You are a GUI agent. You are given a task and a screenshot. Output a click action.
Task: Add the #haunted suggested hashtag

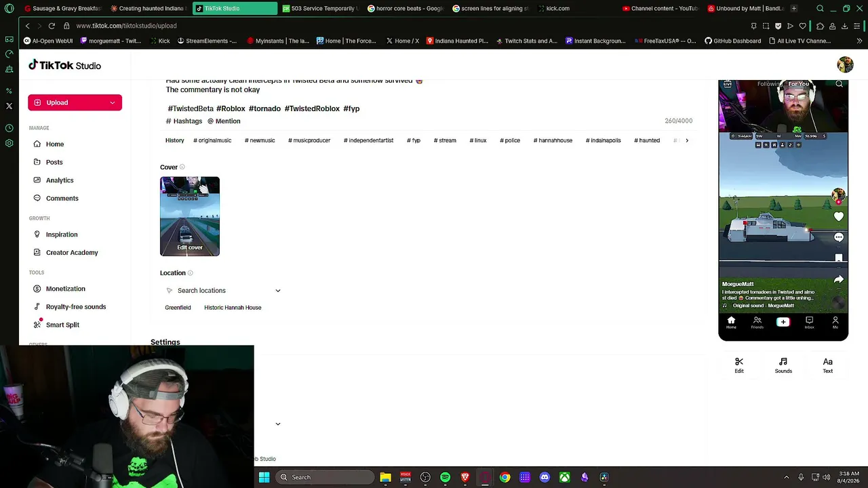tap(647, 140)
